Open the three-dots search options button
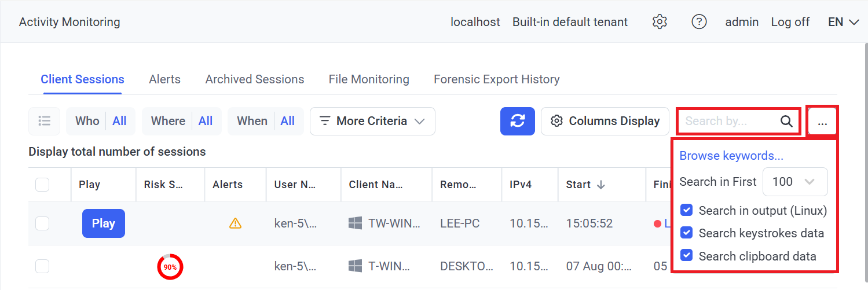This screenshot has height=290, width=868. point(822,121)
